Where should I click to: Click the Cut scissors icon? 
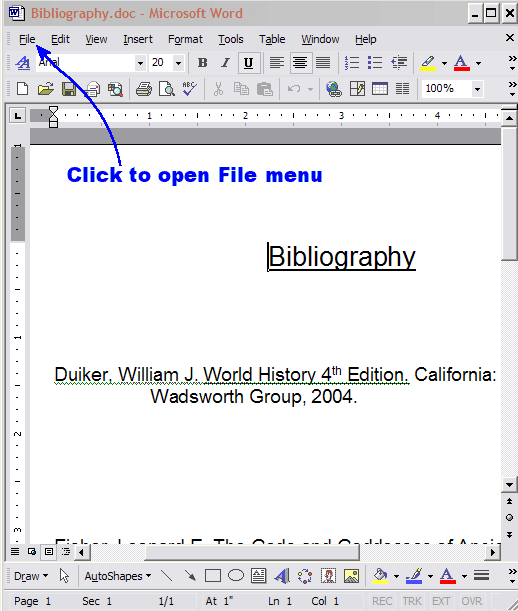click(x=218, y=89)
